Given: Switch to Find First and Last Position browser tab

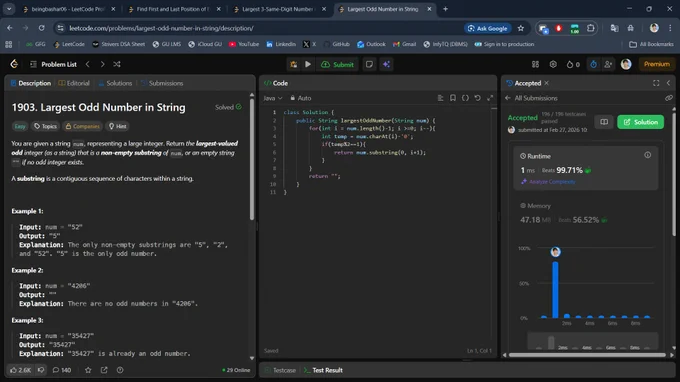Looking at the screenshot, I should point(173,9).
